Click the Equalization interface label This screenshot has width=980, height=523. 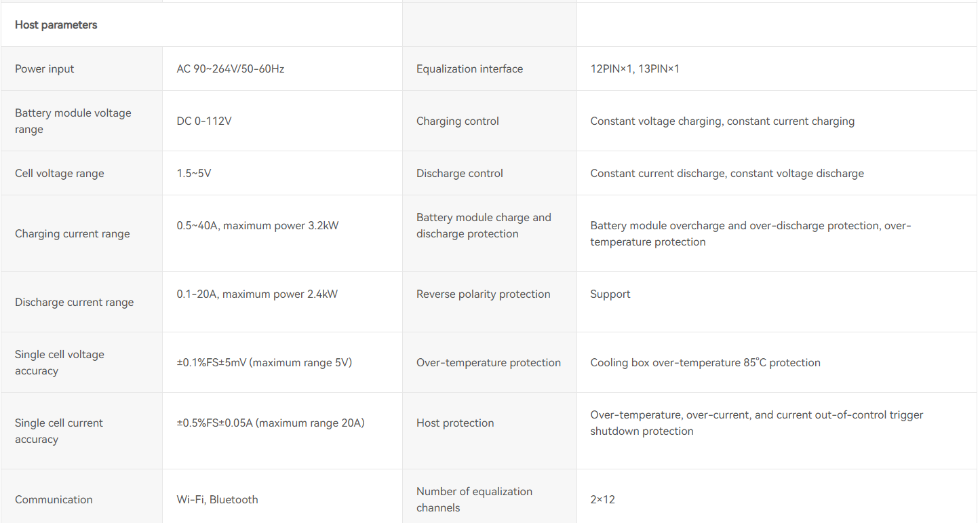point(469,69)
